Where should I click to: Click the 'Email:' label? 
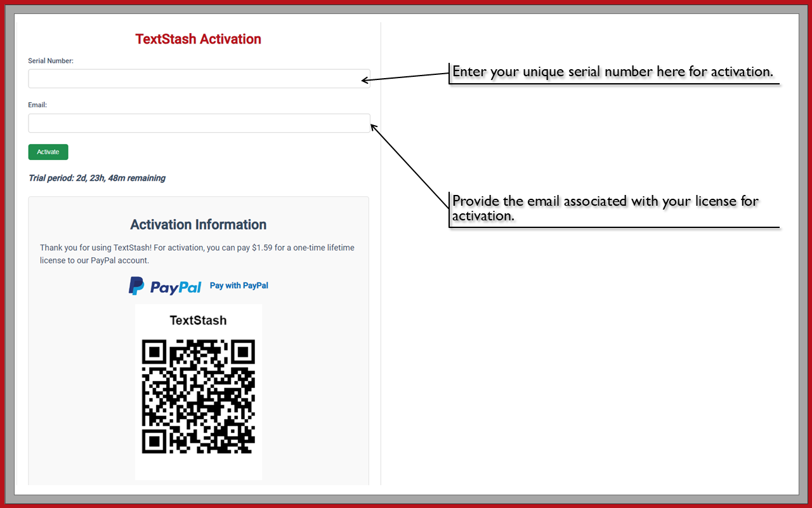click(37, 105)
